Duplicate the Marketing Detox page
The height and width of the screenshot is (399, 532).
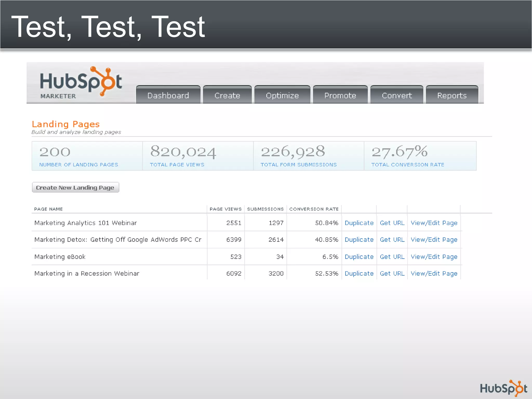point(359,240)
